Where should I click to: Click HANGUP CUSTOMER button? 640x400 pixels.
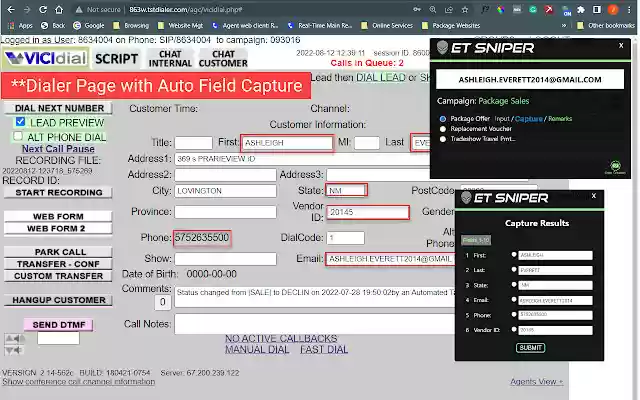tap(58, 300)
